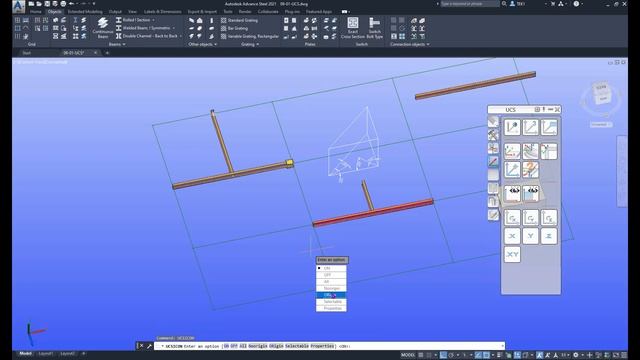Viewport: 640px width, 360px height.
Task: Click Variable Grating, Rectangular icon
Action: (224, 36)
